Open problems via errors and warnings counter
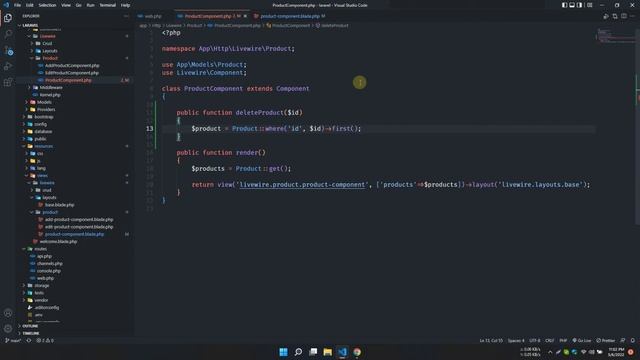640x360 pixels. 45,340
